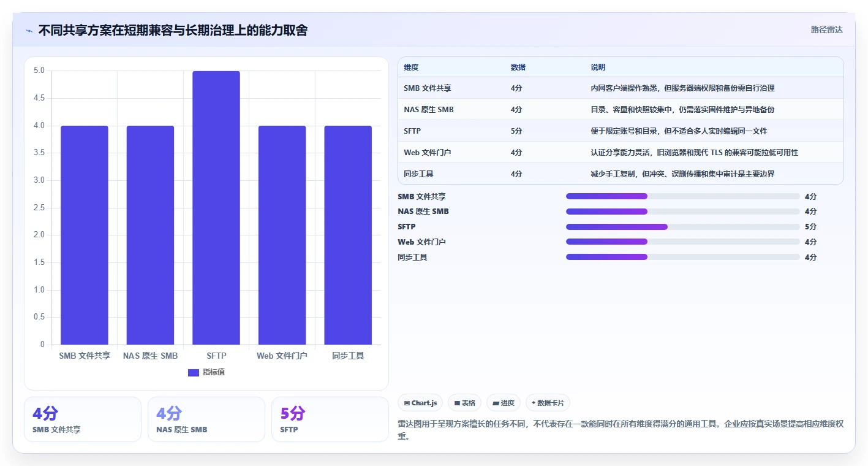Click description starting 目录、容量和快照较集中

point(682,110)
